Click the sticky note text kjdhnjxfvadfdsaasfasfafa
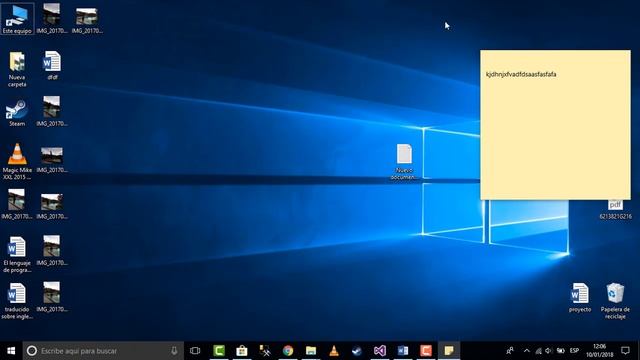640x360 pixels. tap(521, 74)
